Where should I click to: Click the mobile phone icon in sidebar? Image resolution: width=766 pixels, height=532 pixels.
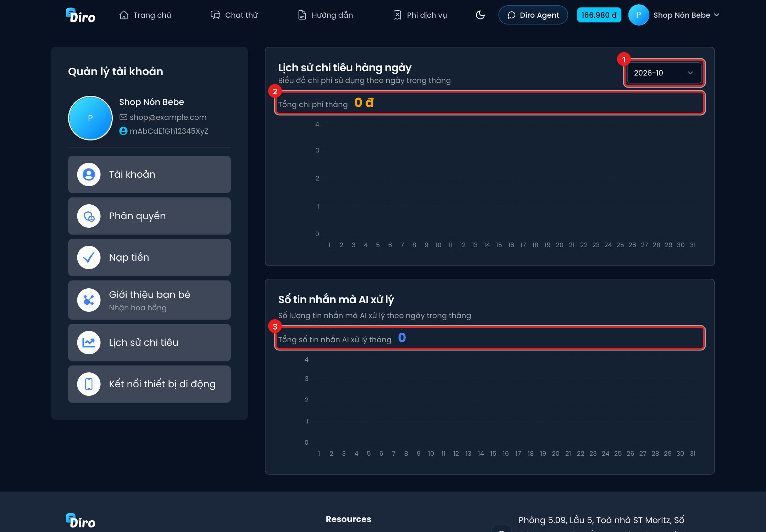click(x=89, y=384)
